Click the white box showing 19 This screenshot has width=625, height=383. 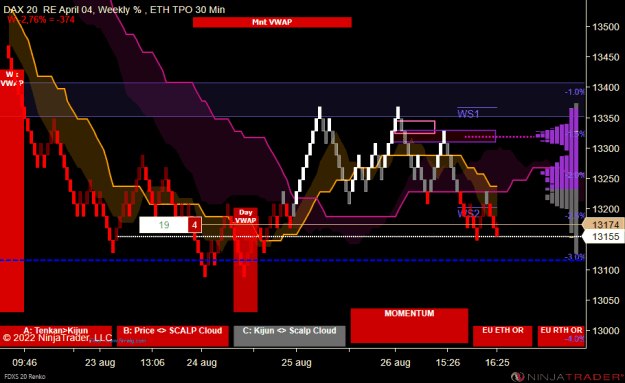pos(164,225)
